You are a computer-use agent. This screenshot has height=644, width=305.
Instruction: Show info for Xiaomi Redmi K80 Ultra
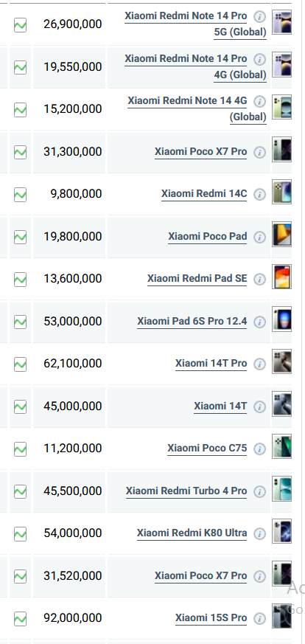point(259,534)
